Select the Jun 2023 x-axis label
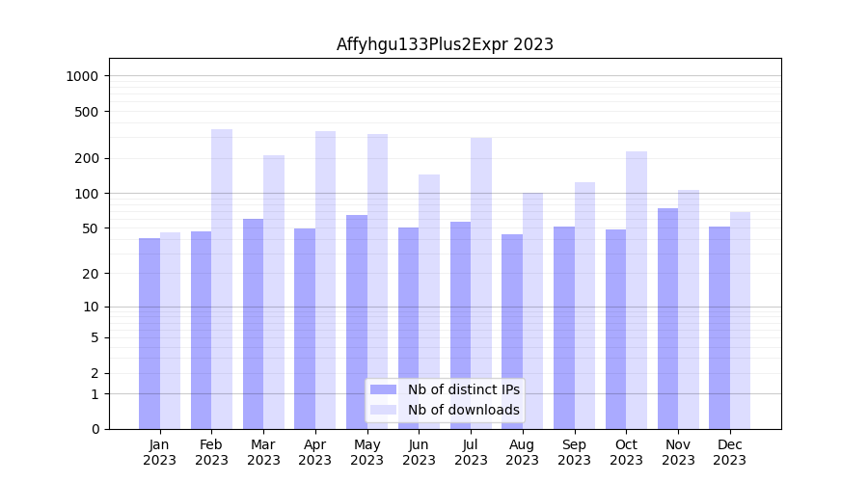 419,452
